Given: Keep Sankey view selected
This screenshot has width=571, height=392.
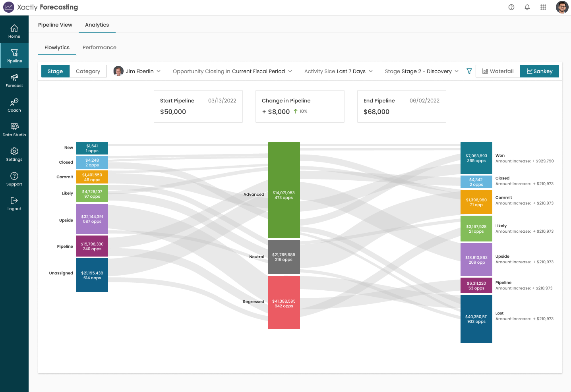Looking at the screenshot, I should pyautogui.click(x=539, y=71).
